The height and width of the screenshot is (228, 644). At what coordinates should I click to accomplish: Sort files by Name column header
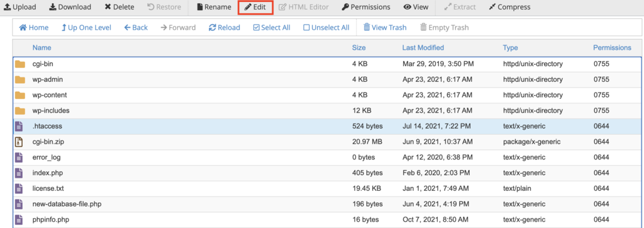coord(42,48)
